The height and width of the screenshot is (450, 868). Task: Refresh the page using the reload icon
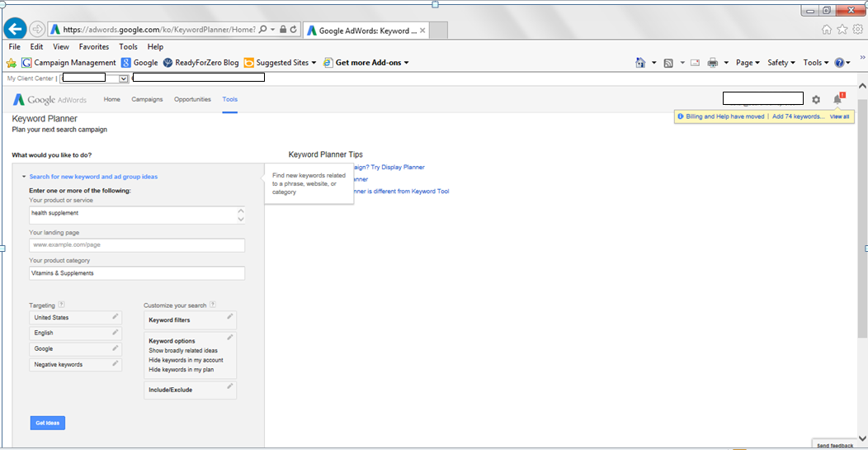(x=294, y=30)
